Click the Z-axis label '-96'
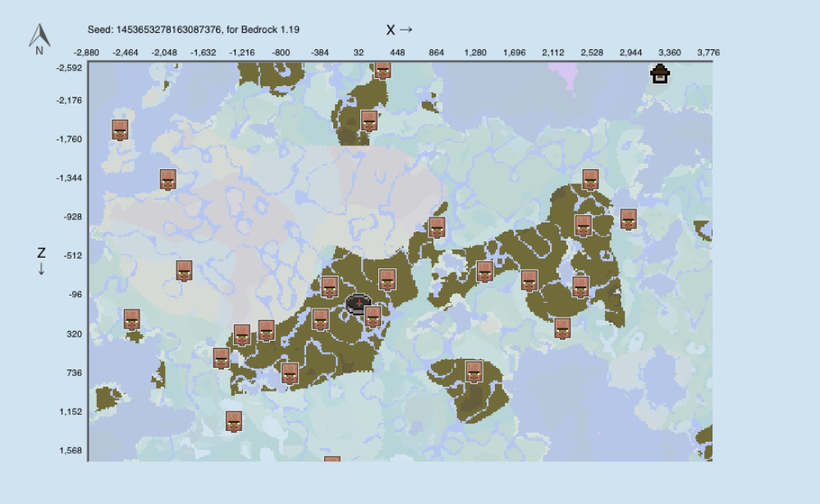 click(x=76, y=295)
